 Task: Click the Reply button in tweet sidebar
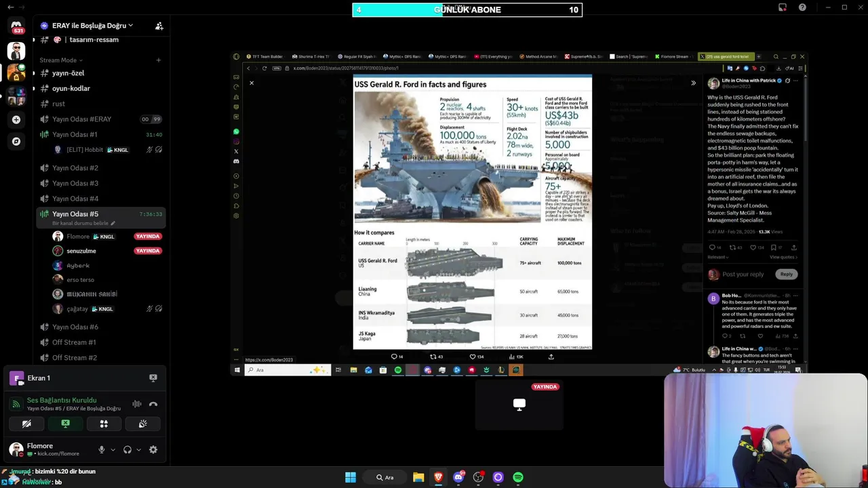point(786,274)
